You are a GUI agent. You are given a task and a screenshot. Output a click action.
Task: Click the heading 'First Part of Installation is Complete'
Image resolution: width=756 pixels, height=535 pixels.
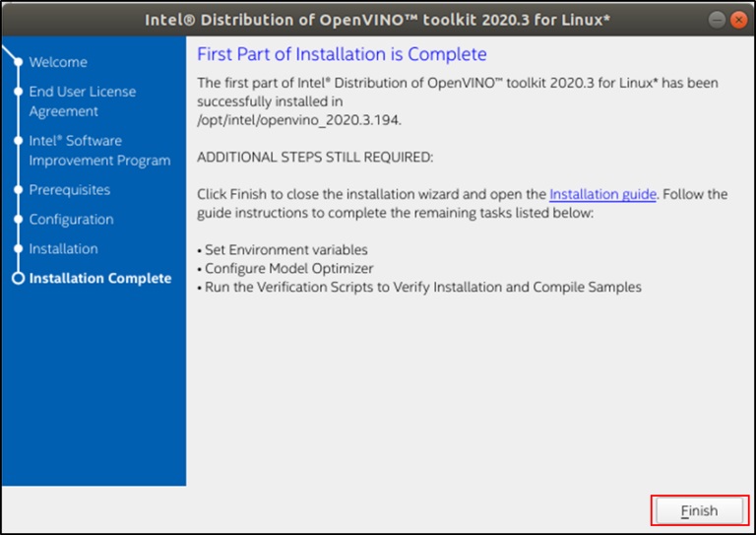tap(342, 54)
